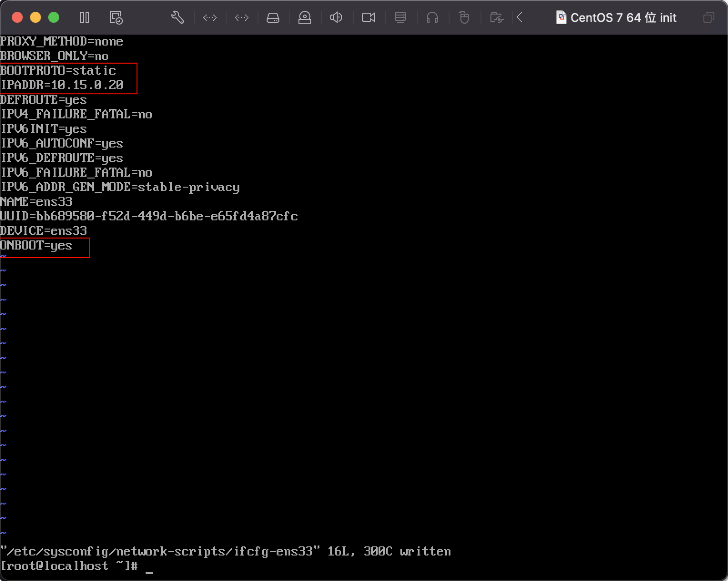Click the USB mouse device icon

pyautogui.click(x=464, y=18)
